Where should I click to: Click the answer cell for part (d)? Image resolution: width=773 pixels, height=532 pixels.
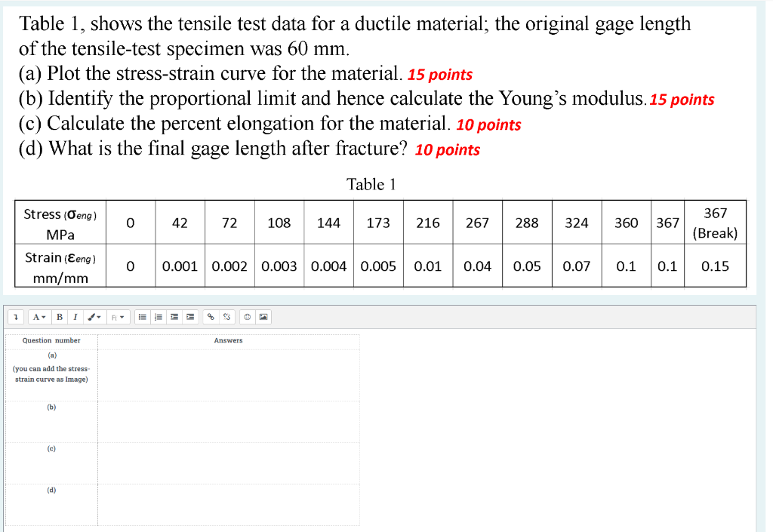click(229, 505)
